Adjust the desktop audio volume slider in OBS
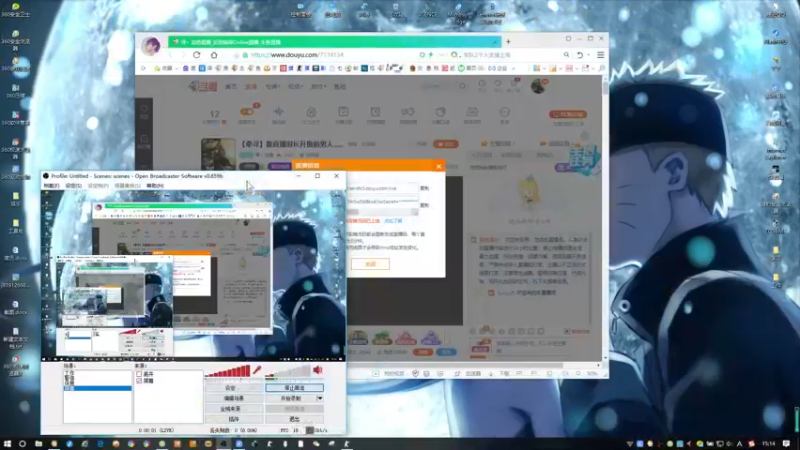 [x=288, y=371]
